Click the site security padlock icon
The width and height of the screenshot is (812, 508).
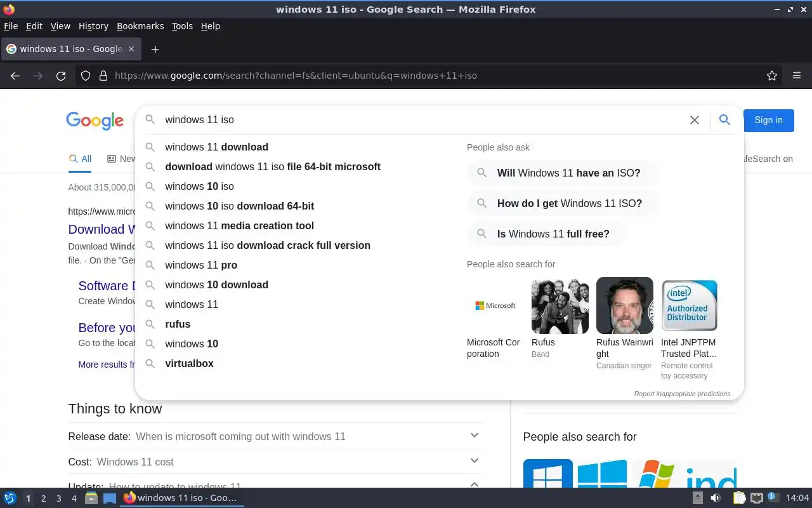103,76
